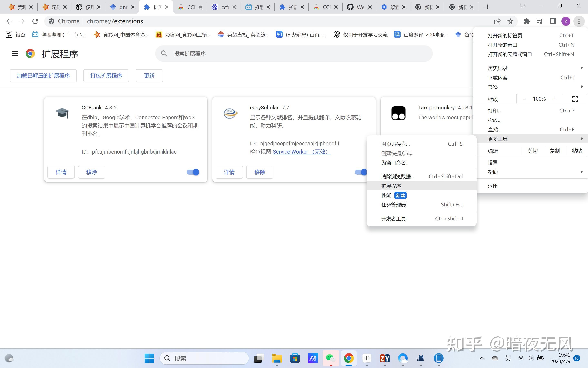588x368 pixels.
Task: Open 任务管理器 from the submenu
Action: 422,205
